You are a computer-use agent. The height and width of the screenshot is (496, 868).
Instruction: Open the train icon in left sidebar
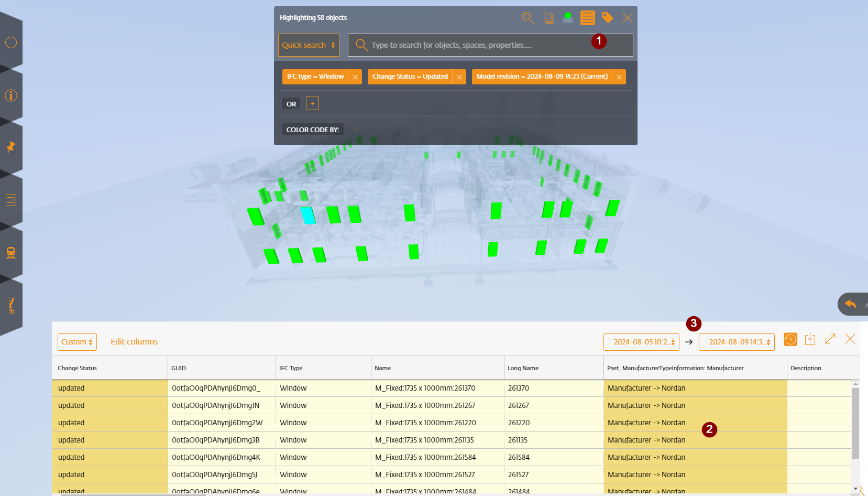tap(11, 253)
